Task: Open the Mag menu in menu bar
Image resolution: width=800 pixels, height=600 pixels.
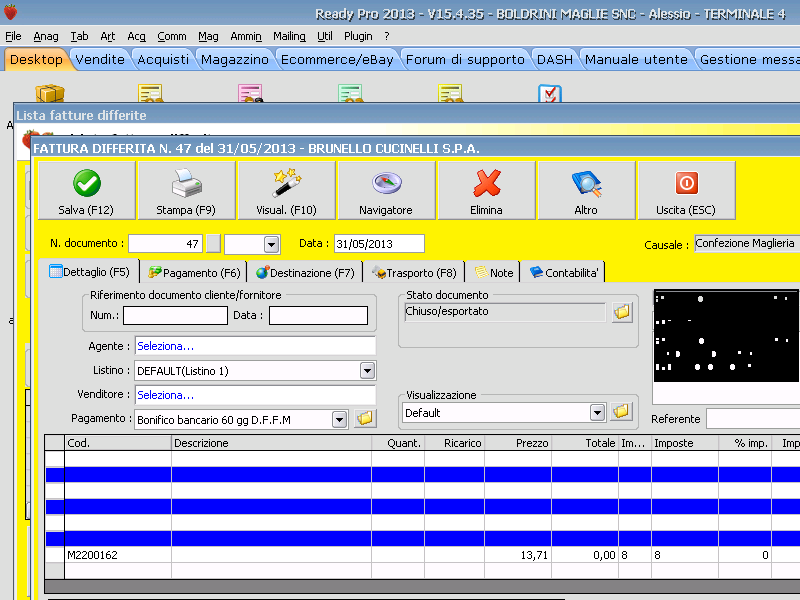Action: click(208, 36)
